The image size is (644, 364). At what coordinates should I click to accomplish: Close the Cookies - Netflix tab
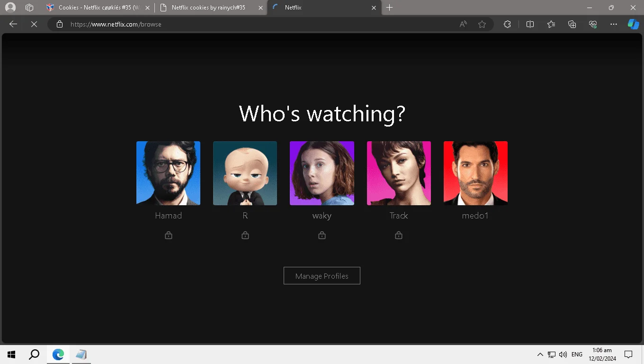[x=147, y=8]
